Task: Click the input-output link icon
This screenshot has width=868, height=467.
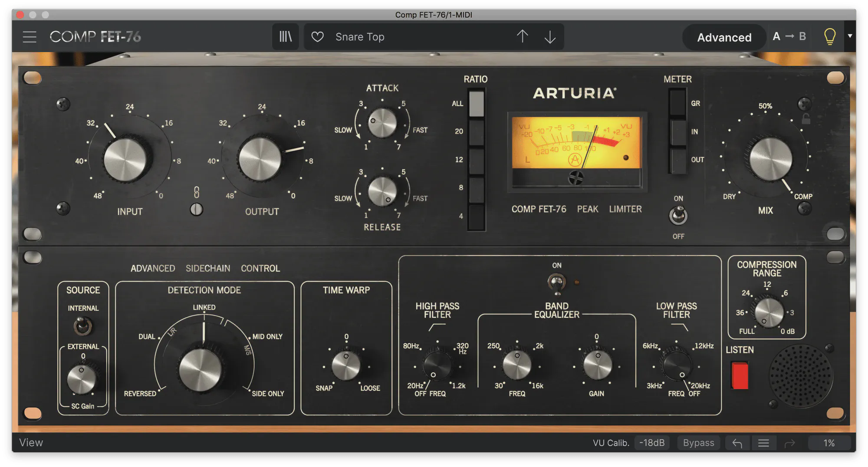Action: pyautogui.click(x=197, y=192)
